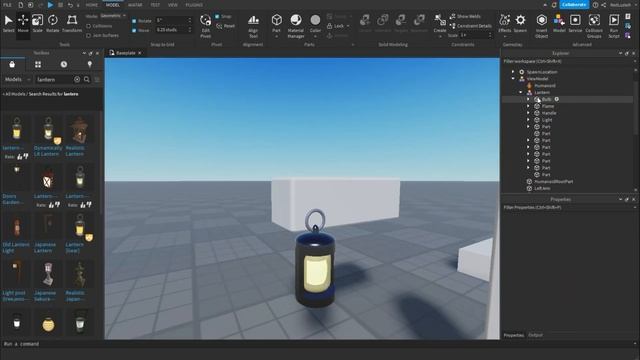Toggle the Collisions checkbox
The image size is (640, 360).
coord(89,26)
